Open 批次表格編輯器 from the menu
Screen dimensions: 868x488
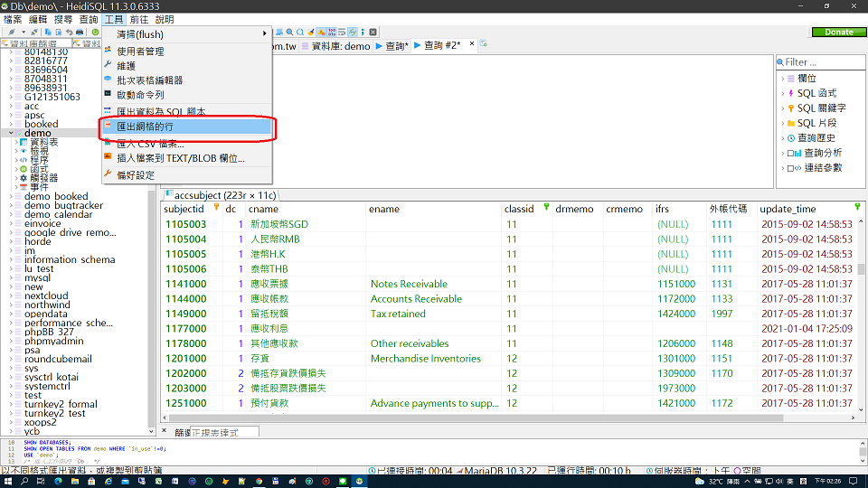(187, 80)
